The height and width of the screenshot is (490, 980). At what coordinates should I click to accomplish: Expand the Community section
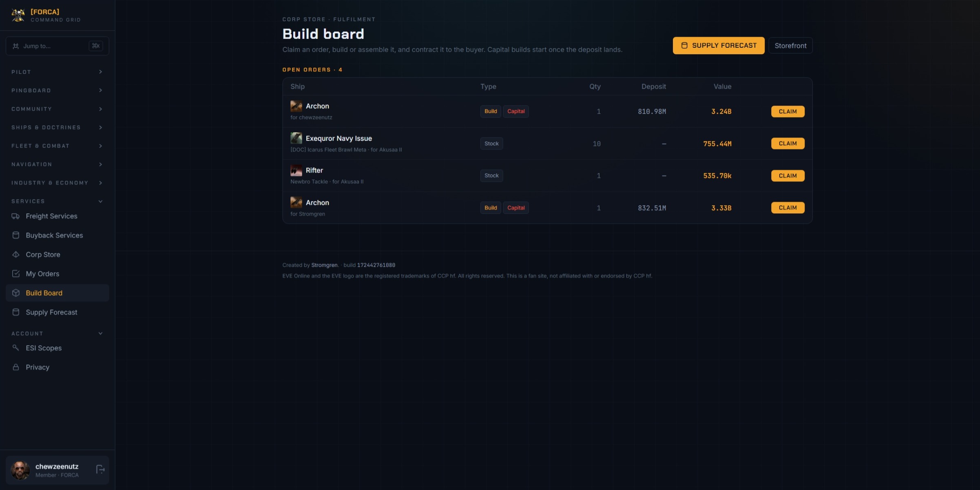(x=57, y=109)
